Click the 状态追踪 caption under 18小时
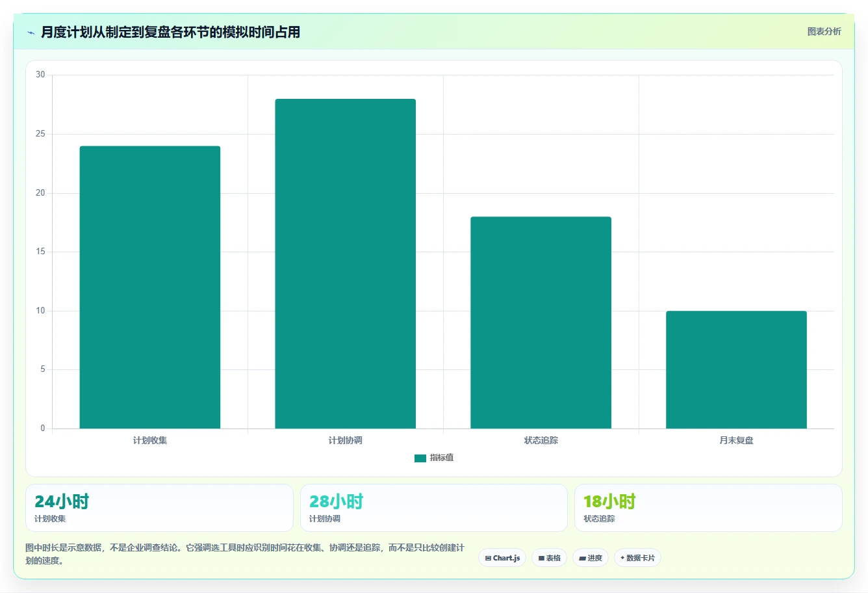This screenshot has width=868, height=593. pos(599,519)
